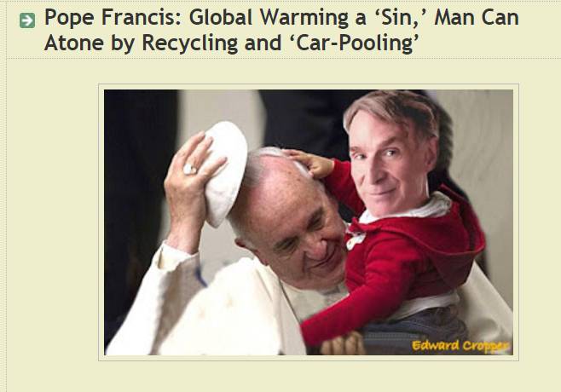
Task: Click the ring on the raised hand
Action: (x=189, y=169)
